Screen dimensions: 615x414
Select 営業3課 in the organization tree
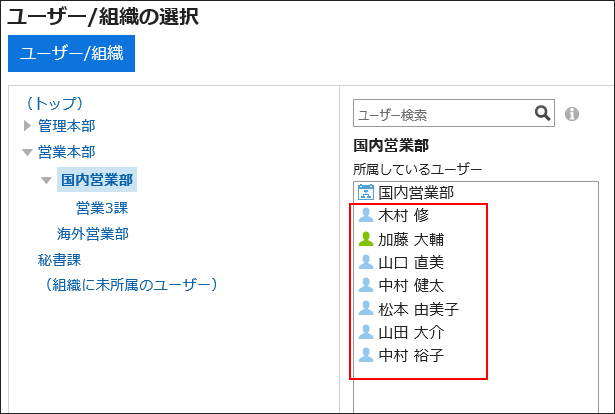tap(102, 208)
